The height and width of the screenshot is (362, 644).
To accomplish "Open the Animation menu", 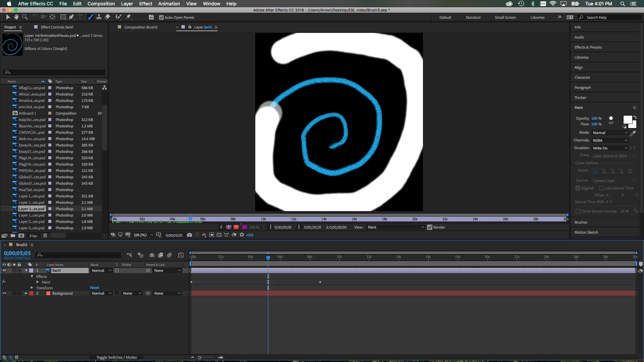I will coord(169,4).
